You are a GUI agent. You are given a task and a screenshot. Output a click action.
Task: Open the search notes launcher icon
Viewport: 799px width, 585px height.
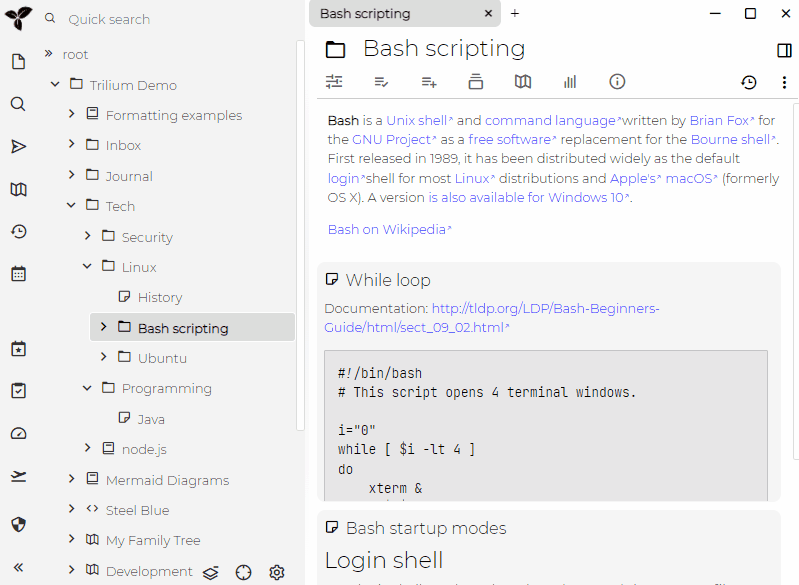[18, 104]
